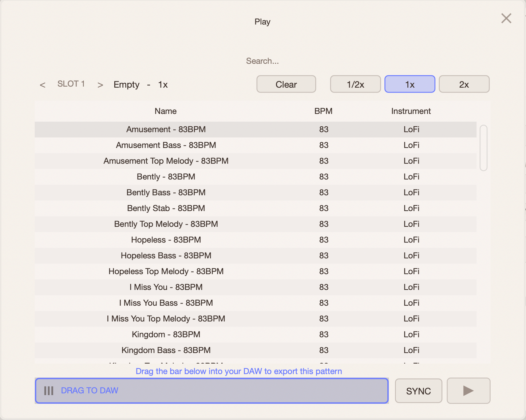Toggle the 2x speed option
The height and width of the screenshot is (420, 526).
coord(464,84)
